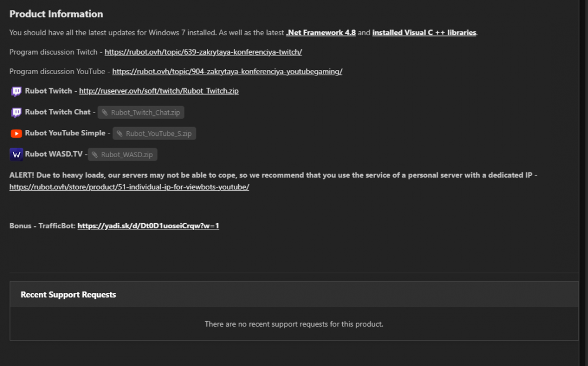This screenshot has height=366, width=588.
Task: Open the installed Visual C++ libraries link
Action: 424,33
